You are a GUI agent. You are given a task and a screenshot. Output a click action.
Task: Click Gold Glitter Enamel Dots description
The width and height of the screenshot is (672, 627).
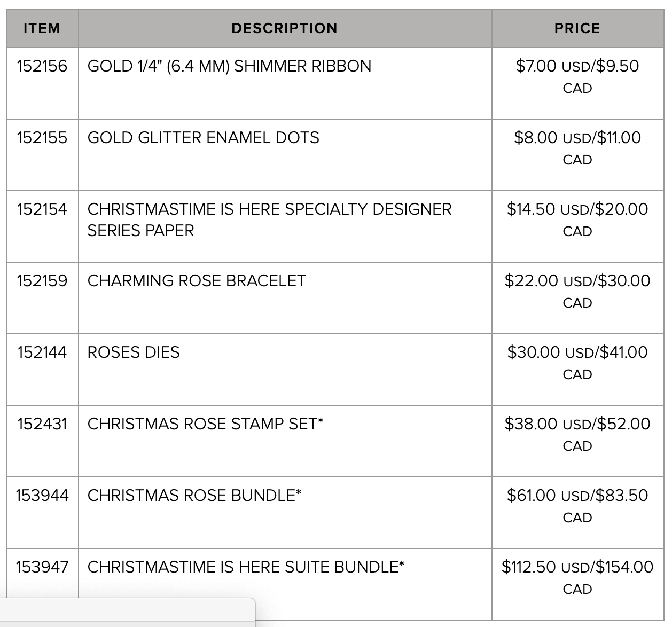[x=204, y=138]
